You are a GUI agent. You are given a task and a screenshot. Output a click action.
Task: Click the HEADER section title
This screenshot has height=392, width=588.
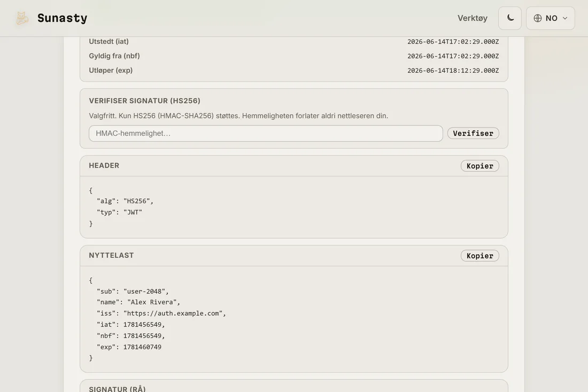(x=104, y=165)
